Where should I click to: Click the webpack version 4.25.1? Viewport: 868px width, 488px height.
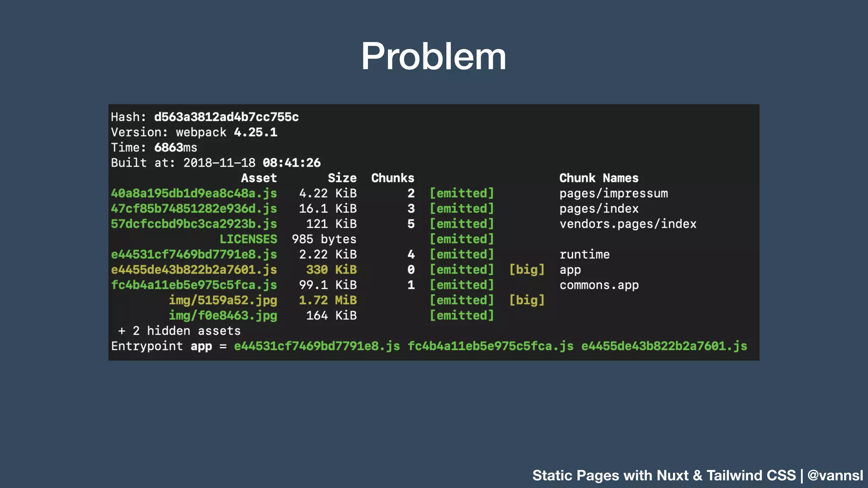[x=256, y=132]
